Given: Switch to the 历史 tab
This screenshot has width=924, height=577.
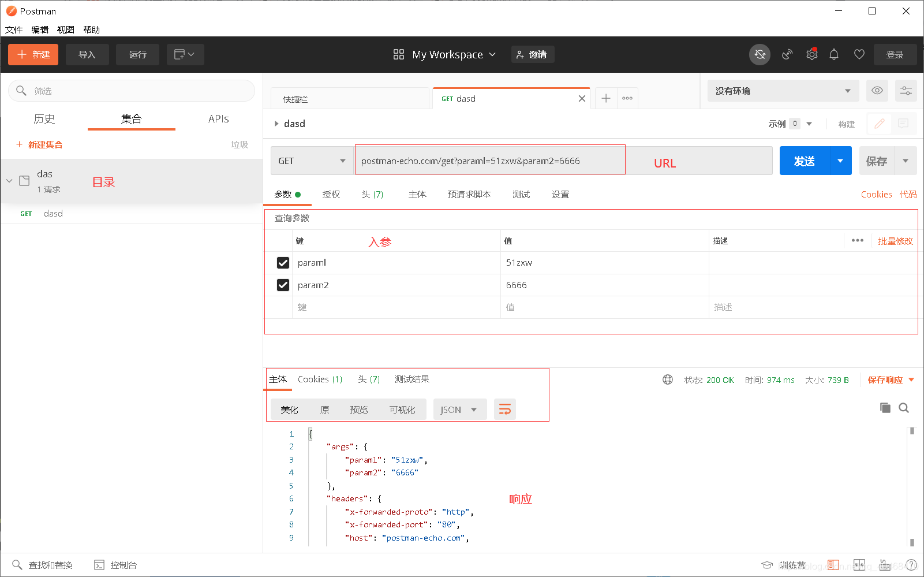Looking at the screenshot, I should 44,118.
